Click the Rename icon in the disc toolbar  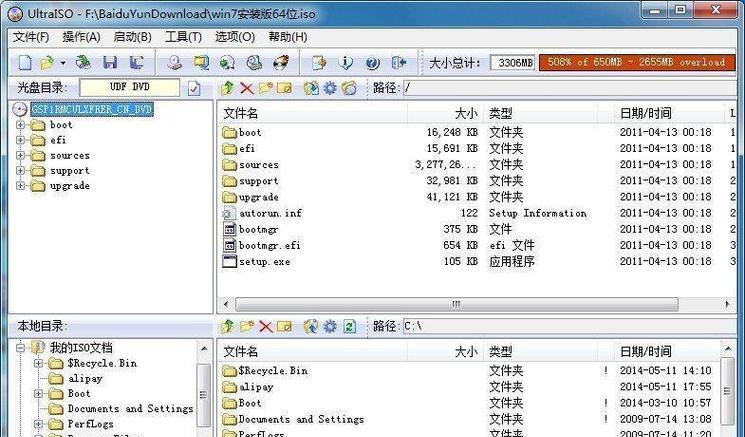(284, 88)
